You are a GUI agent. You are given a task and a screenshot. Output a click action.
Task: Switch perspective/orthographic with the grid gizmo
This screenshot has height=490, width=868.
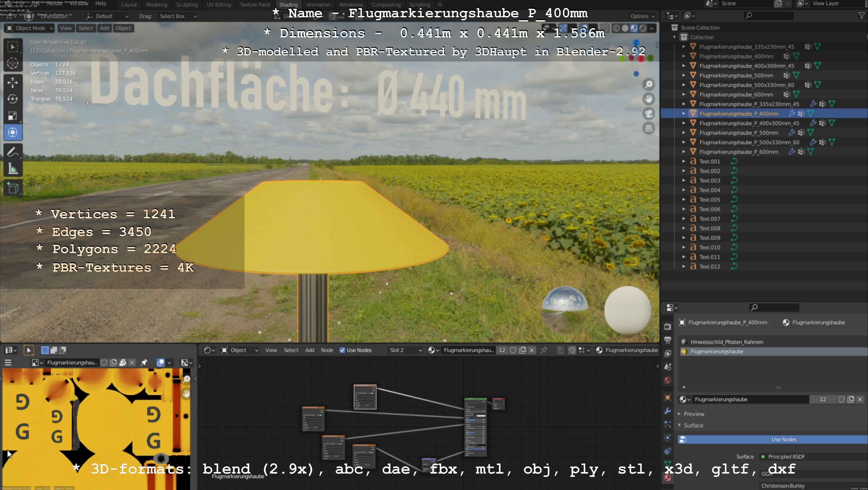[649, 128]
